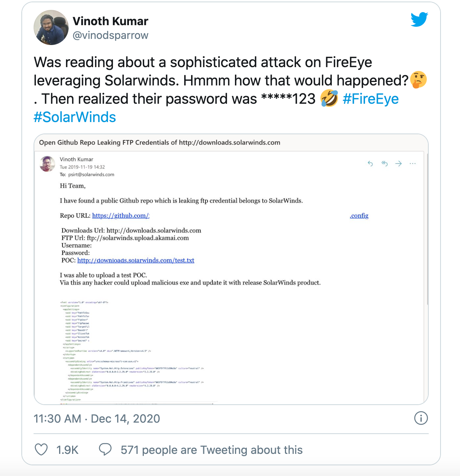Open the downloads.solarwinds.com/test.txt POC link

pos(136,260)
